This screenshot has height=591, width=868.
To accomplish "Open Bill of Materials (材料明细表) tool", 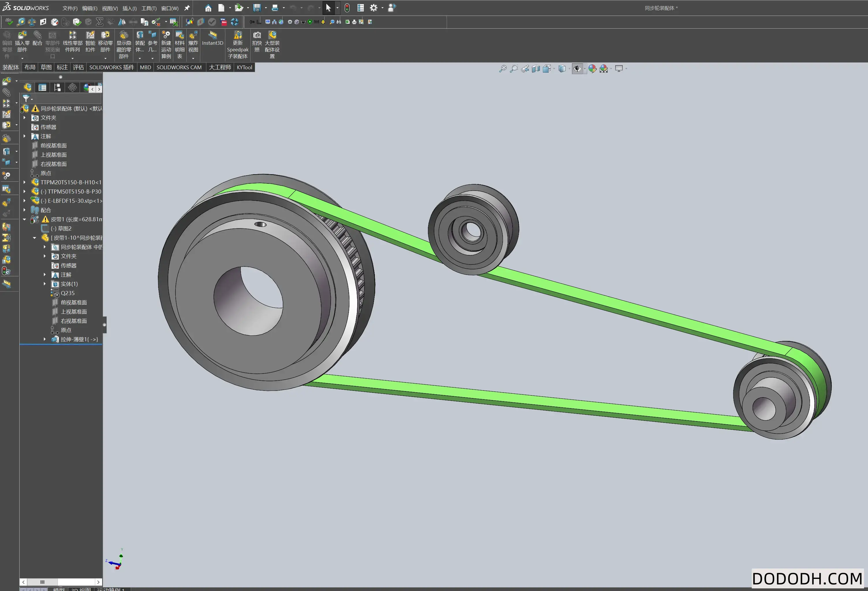I will click(180, 45).
